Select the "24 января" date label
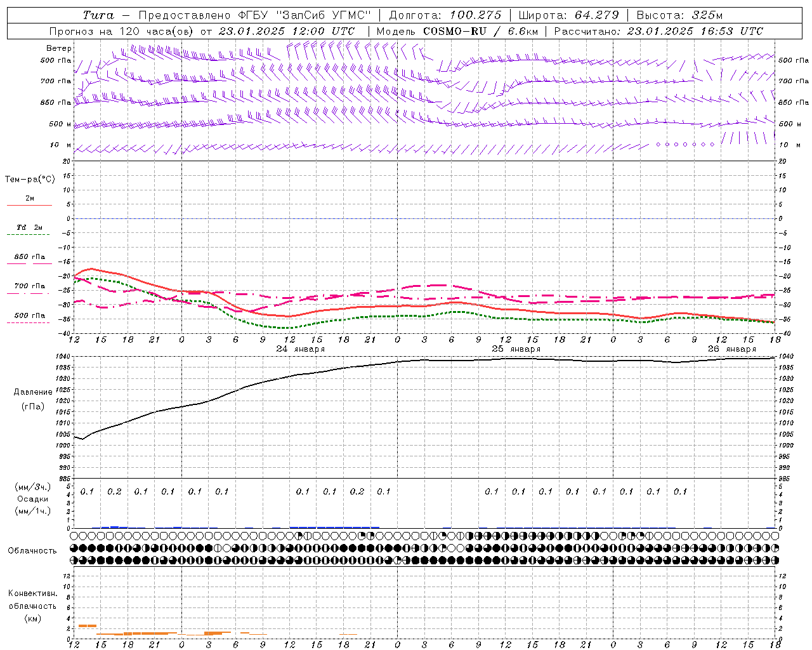Image resolution: width=812 pixels, height=650 pixels. tap(300, 349)
